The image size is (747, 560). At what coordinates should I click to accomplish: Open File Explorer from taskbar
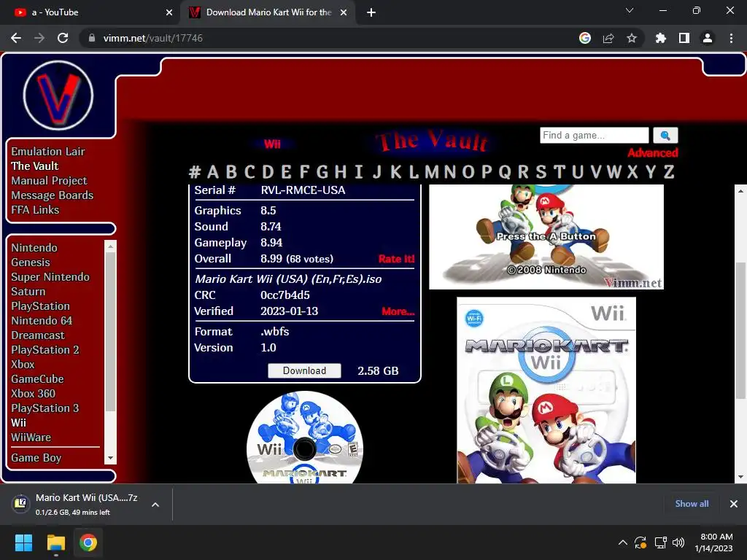point(55,542)
